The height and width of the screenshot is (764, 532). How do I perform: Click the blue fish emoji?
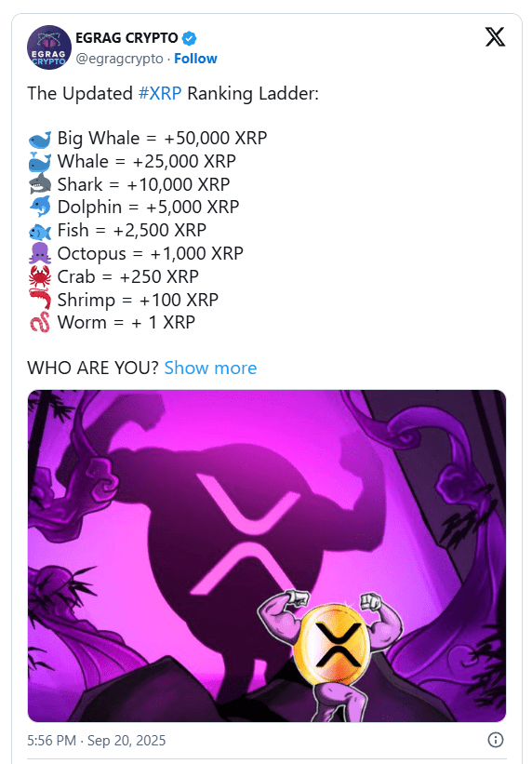pos(39,231)
